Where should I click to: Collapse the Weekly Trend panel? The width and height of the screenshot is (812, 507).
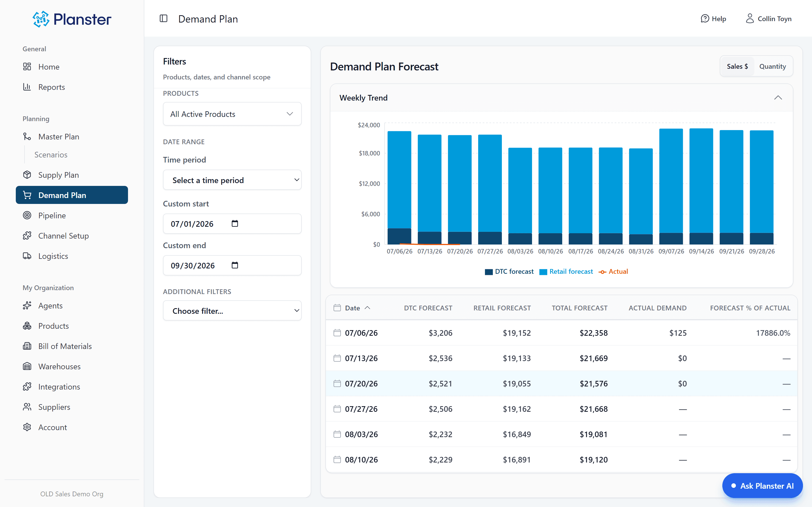(x=778, y=97)
